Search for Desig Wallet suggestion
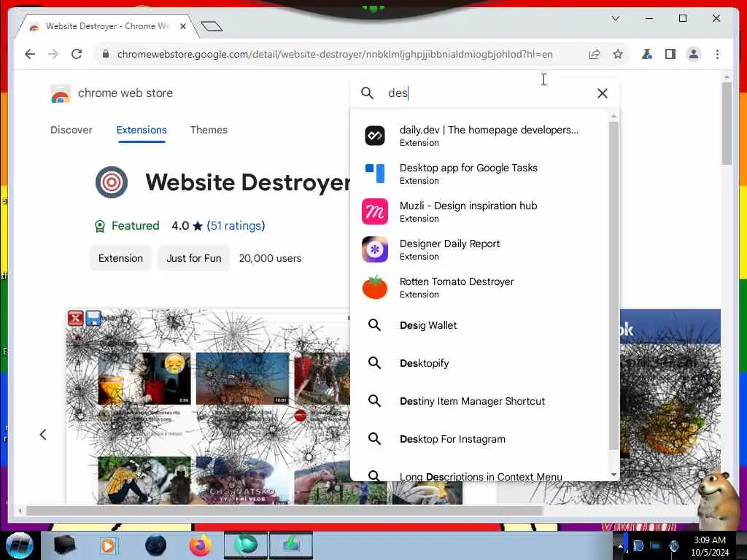 pos(480,325)
